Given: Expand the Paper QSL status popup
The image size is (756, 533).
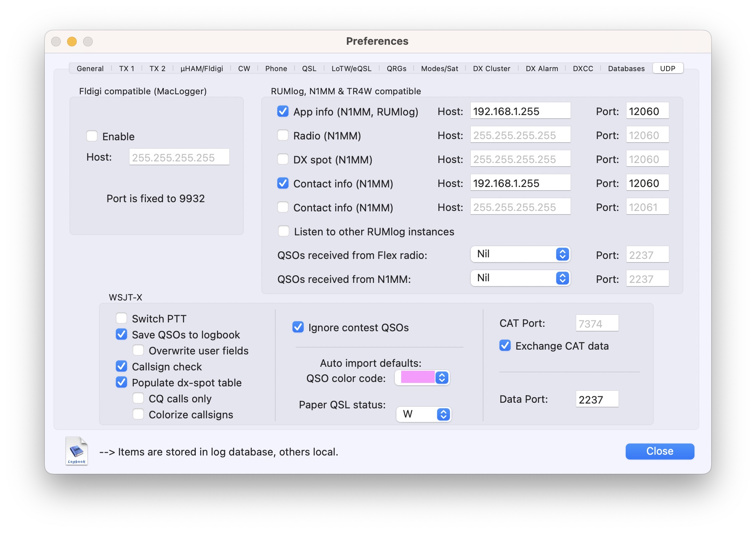Looking at the screenshot, I should click(x=424, y=414).
